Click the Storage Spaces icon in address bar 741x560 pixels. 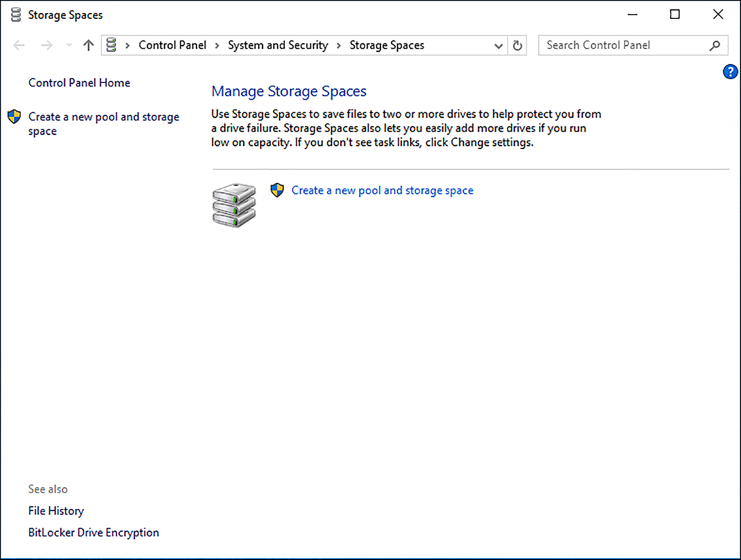(x=111, y=45)
